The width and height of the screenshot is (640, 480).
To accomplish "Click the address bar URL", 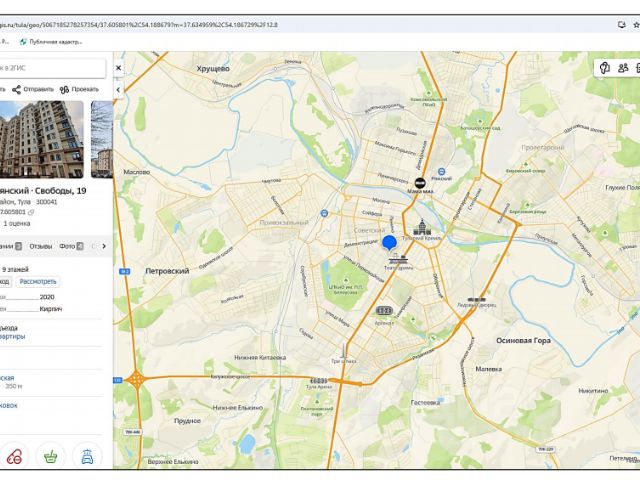I will pos(139,25).
